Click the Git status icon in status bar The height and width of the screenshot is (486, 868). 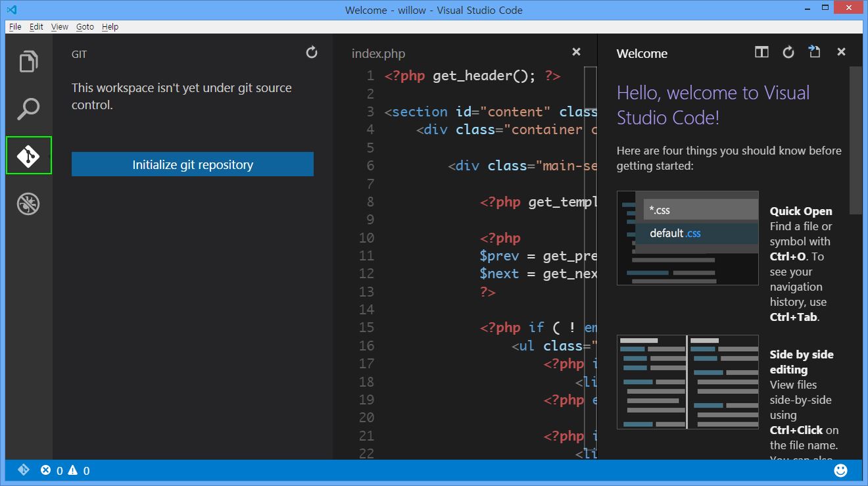[x=23, y=470]
